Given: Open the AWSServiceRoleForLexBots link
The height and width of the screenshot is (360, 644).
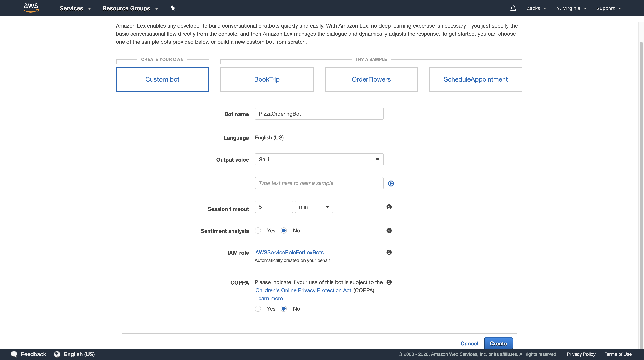Looking at the screenshot, I should pyautogui.click(x=289, y=252).
